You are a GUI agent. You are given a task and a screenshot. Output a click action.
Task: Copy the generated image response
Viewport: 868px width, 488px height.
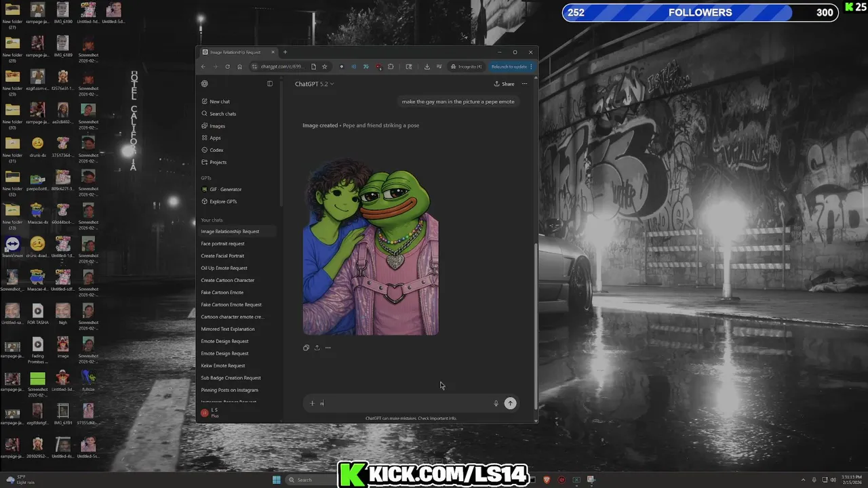click(x=306, y=348)
